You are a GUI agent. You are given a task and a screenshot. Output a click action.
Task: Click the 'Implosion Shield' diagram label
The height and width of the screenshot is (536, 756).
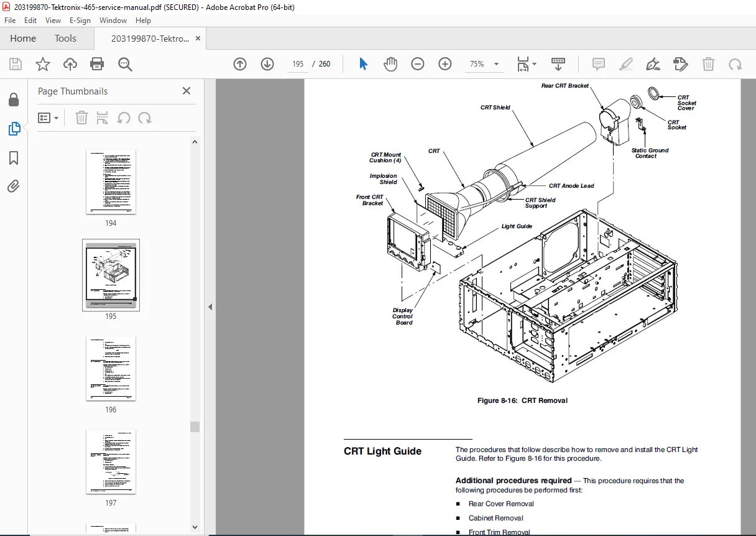(x=384, y=179)
